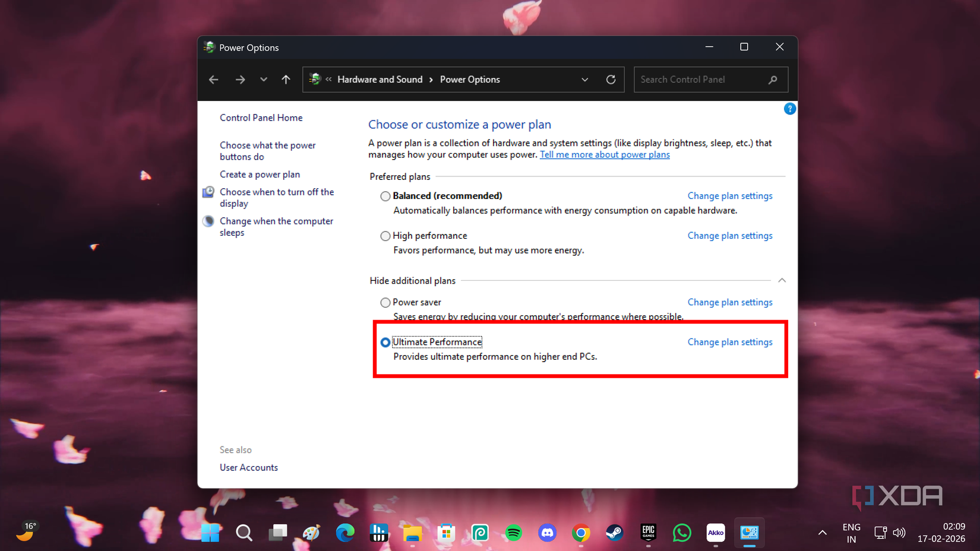Select the High performance power plan
This screenshot has width=980, height=551.
tap(385, 236)
